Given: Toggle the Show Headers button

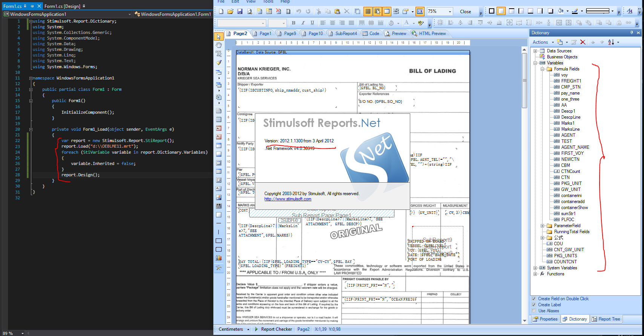Looking at the screenshot, I should pos(386,11).
